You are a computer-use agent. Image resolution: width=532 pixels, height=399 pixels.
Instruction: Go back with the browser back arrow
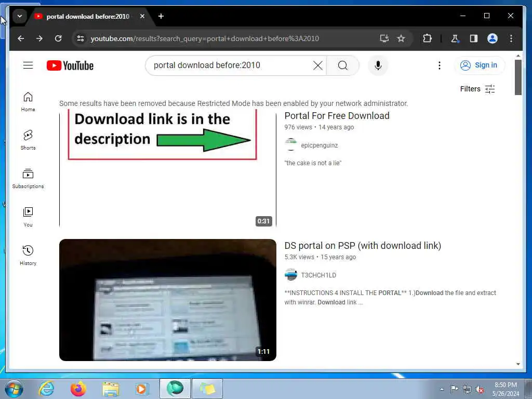(21, 38)
